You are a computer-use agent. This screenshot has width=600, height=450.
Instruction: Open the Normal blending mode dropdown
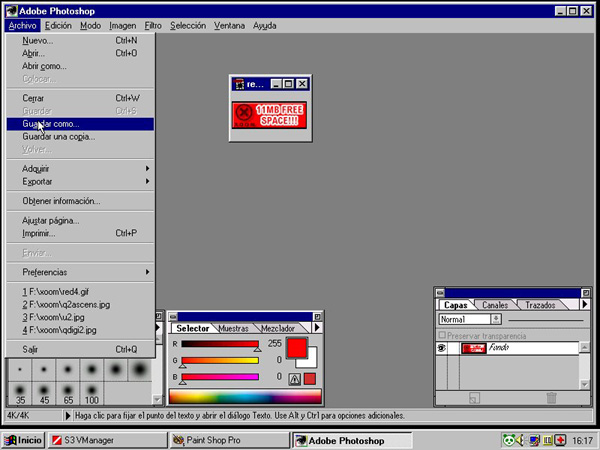click(x=496, y=319)
